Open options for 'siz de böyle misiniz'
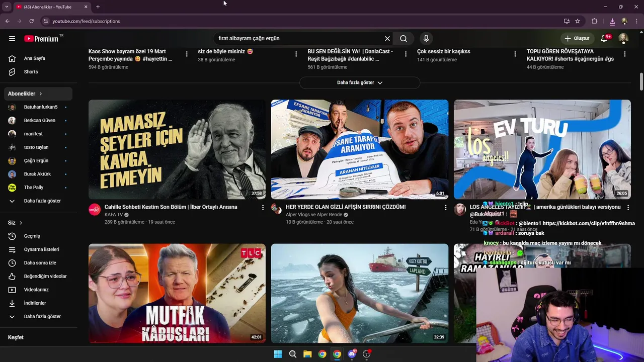644x362 pixels. [x=296, y=54]
